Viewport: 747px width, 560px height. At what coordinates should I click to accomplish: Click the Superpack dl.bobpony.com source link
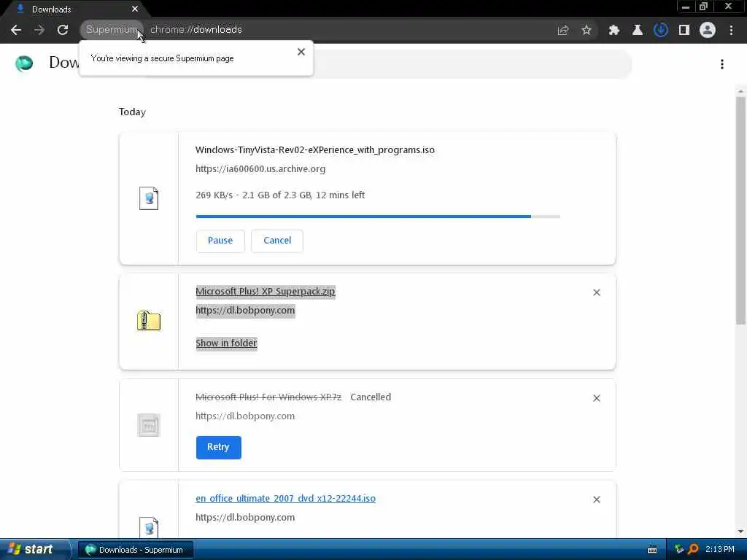click(x=245, y=311)
